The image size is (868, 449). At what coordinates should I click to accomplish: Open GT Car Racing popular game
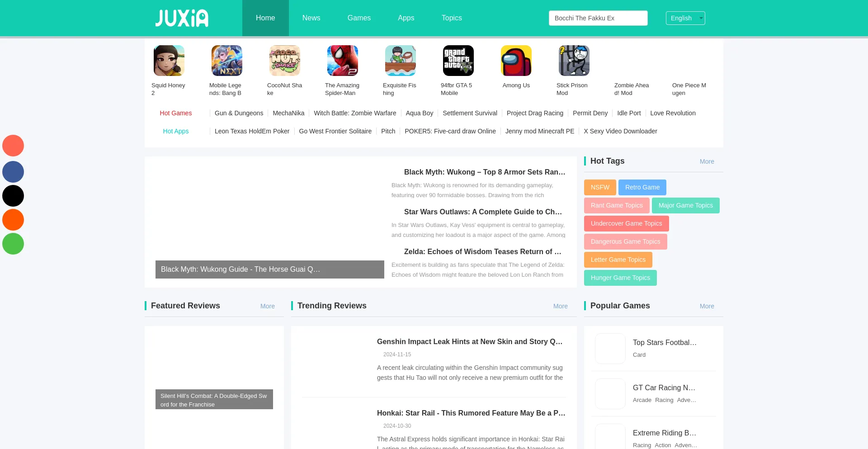click(x=664, y=388)
